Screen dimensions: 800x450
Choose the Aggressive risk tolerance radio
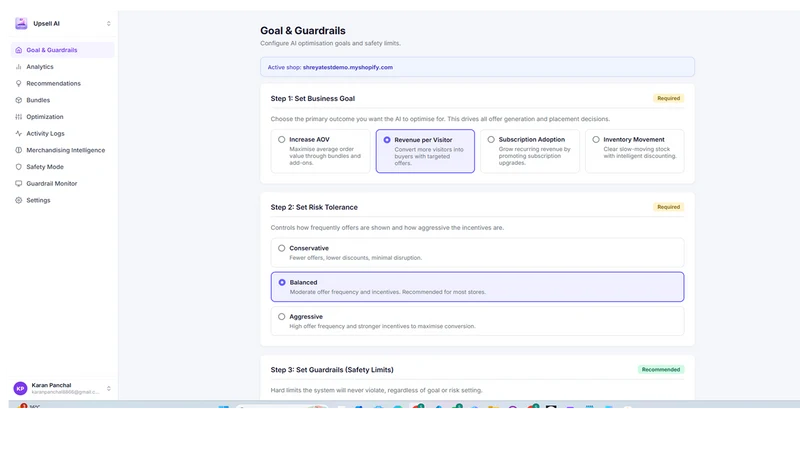point(282,316)
